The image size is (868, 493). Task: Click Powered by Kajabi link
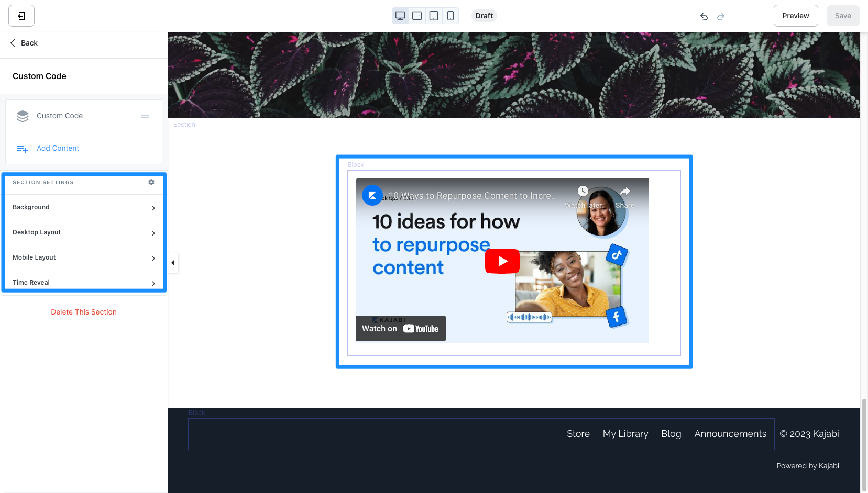click(808, 466)
